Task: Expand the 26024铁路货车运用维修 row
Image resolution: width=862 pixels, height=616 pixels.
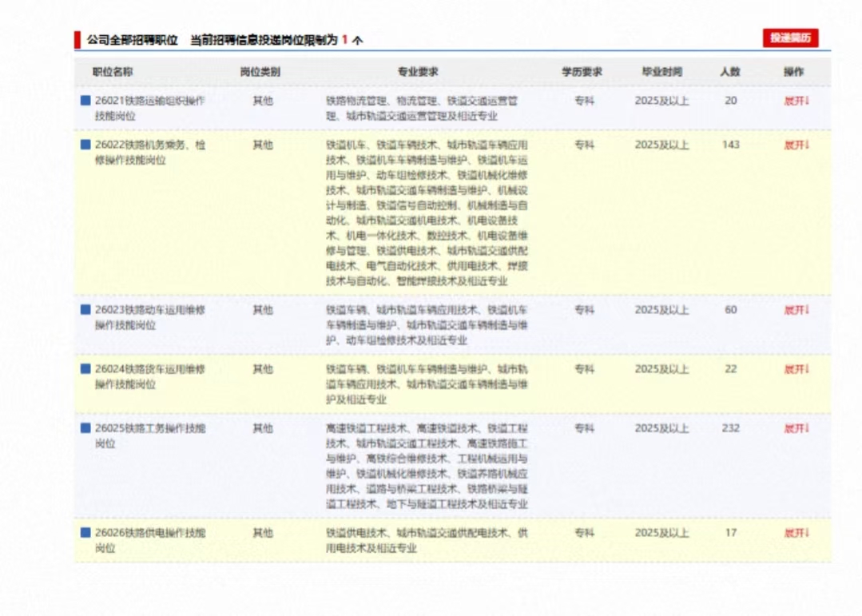Action: (796, 369)
